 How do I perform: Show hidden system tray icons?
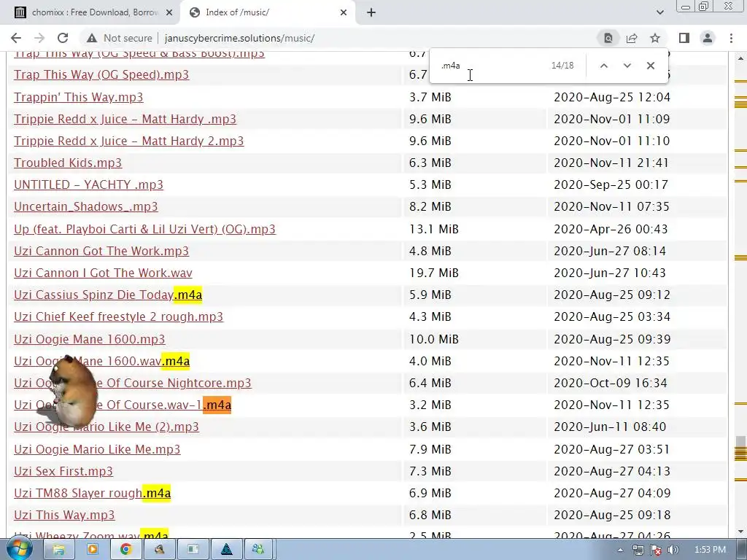point(620,550)
